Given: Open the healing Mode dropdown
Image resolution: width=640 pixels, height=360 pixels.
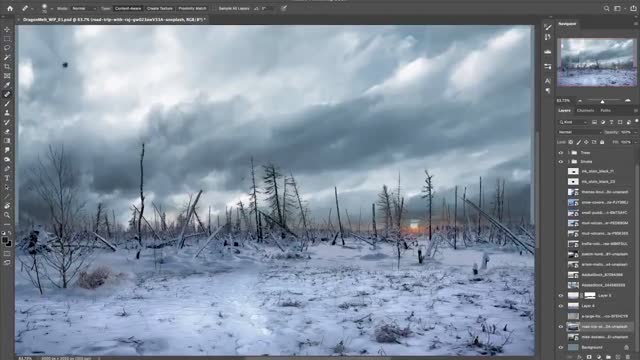Looking at the screenshot, I should pos(84,8).
